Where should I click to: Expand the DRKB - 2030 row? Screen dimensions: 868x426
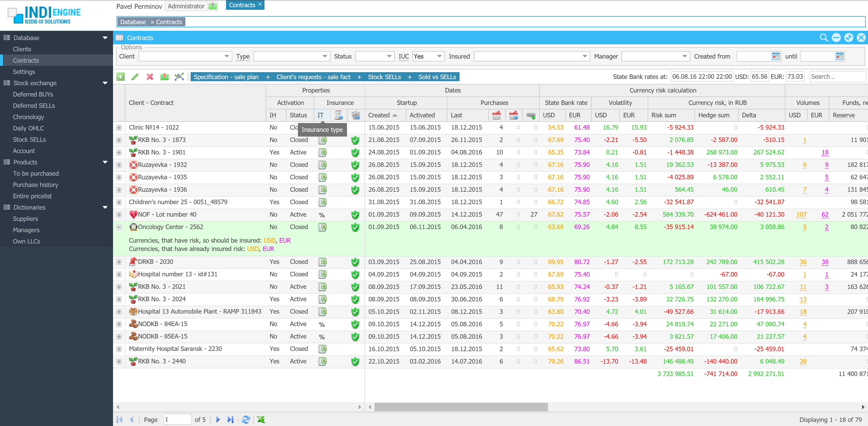[x=119, y=262]
